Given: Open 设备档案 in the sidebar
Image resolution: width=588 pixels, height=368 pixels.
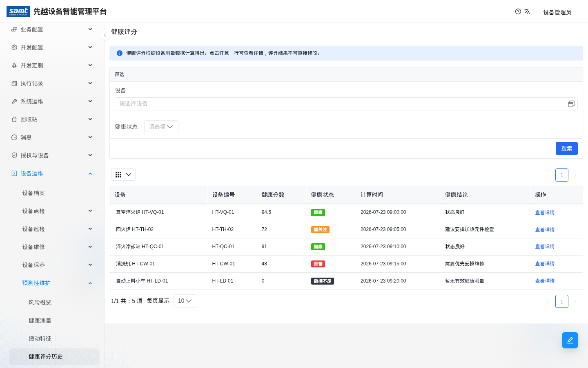Looking at the screenshot, I should click(x=33, y=193).
